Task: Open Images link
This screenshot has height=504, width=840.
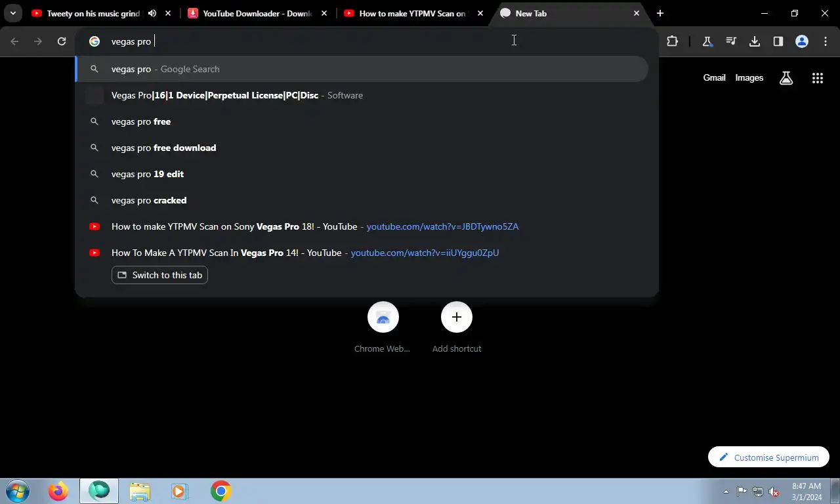Action: 749,77
